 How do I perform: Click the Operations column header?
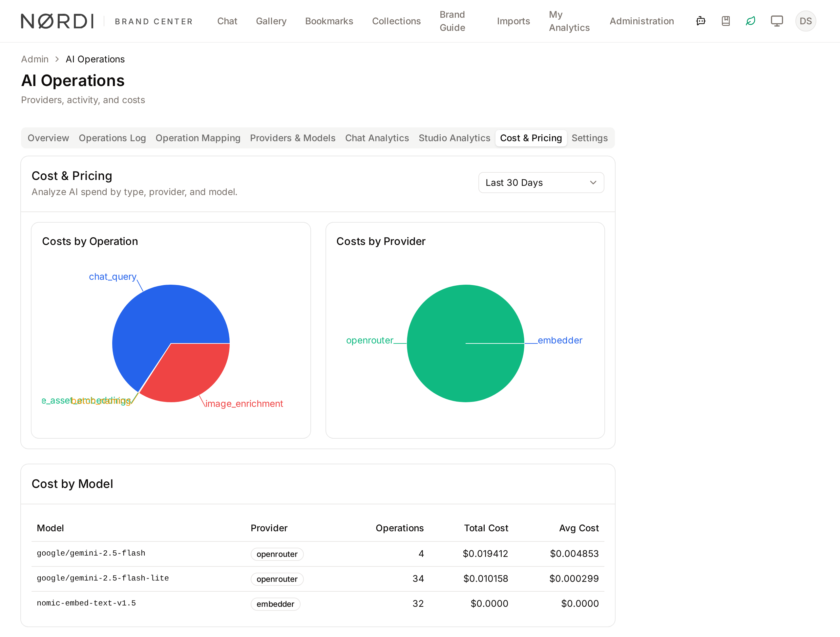pos(400,528)
